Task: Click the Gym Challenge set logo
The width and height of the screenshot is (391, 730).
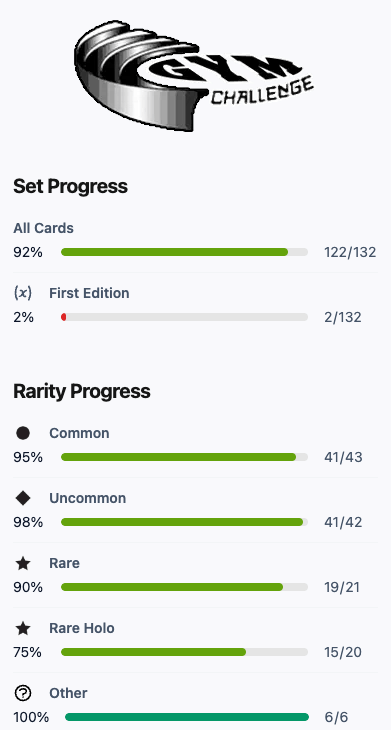Action: [x=194, y=76]
